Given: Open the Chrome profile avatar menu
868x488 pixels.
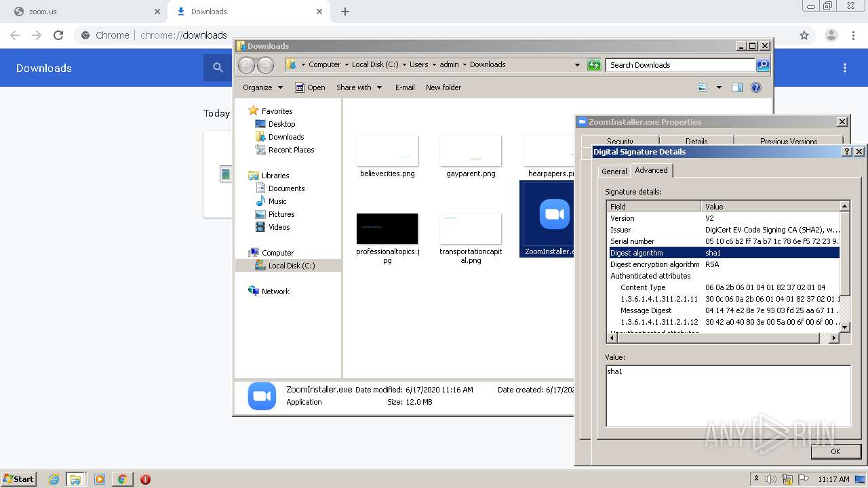Looking at the screenshot, I should tap(831, 35).
